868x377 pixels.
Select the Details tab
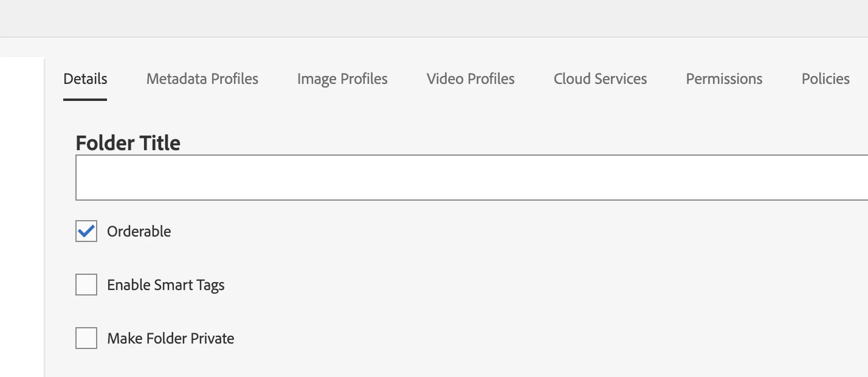click(x=85, y=79)
